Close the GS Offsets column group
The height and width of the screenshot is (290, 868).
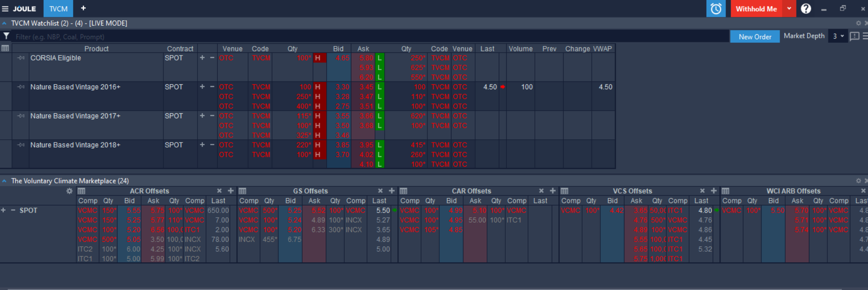point(380,191)
